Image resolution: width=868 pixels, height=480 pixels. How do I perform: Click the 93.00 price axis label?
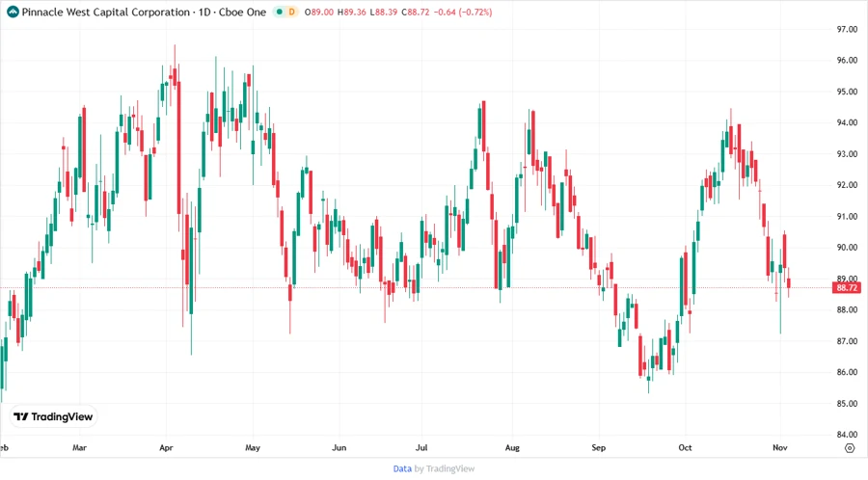847,154
